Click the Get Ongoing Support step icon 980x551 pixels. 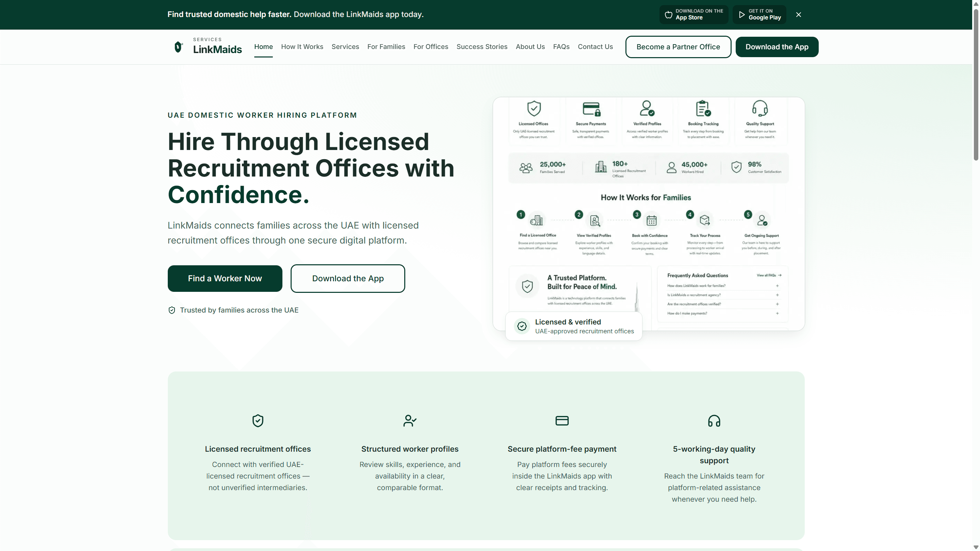(762, 220)
